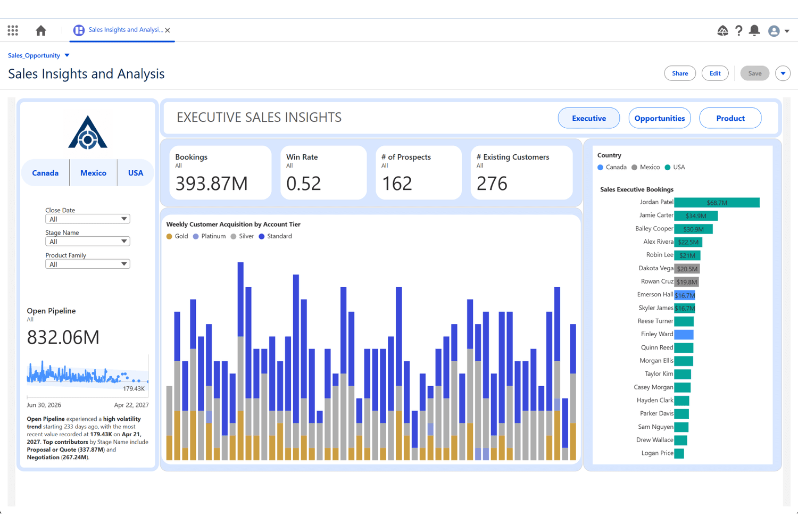The width and height of the screenshot is (798, 532).
Task: Click the Bookings 393.87M metric card
Action: (x=220, y=173)
